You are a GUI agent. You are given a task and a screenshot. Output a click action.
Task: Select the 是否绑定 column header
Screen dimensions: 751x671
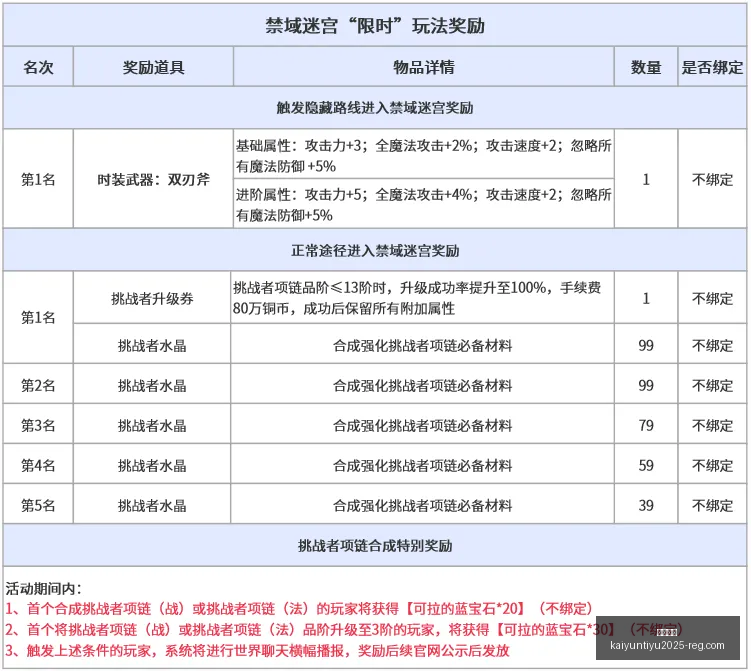tap(712, 67)
